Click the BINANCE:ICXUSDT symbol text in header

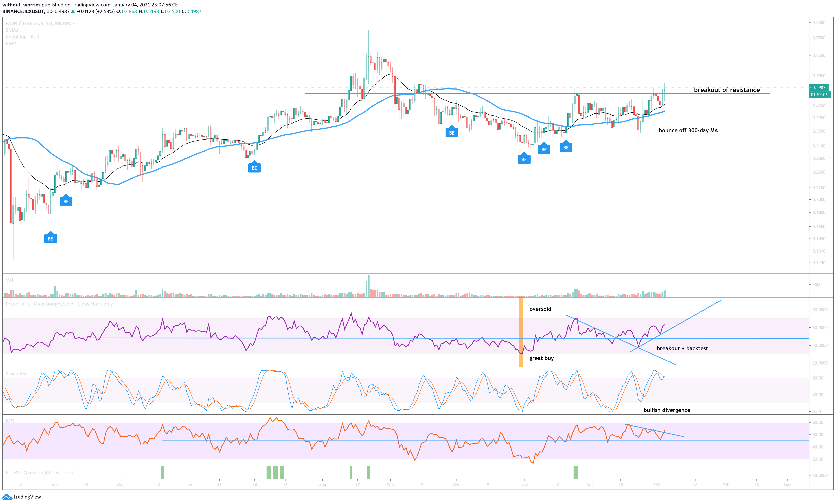tap(23, 11)
